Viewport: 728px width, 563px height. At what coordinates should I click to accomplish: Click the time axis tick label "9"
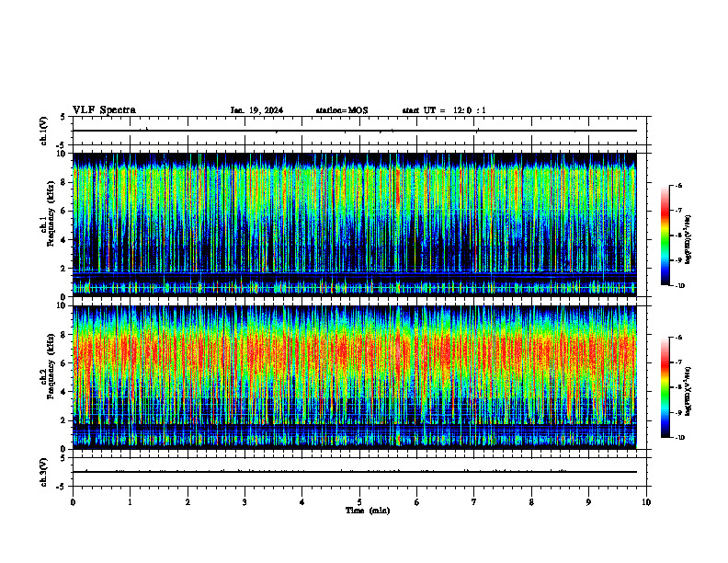[x=588, y=502]
